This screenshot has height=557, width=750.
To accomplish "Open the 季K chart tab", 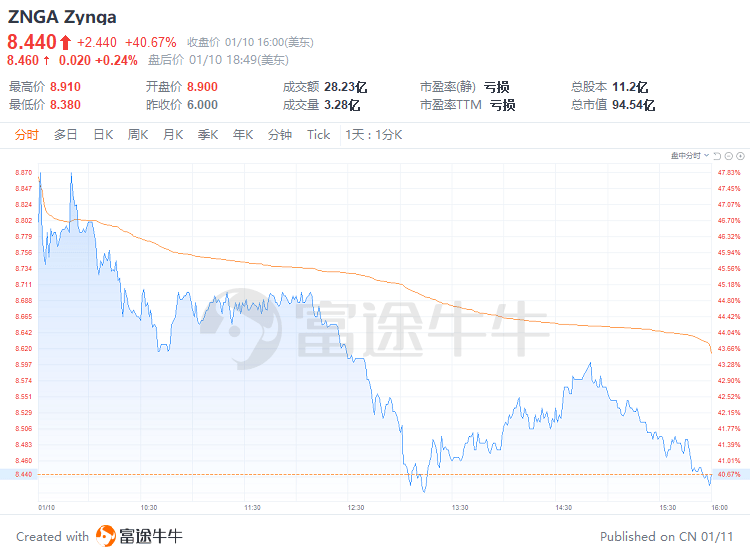I will pos(208,135).
